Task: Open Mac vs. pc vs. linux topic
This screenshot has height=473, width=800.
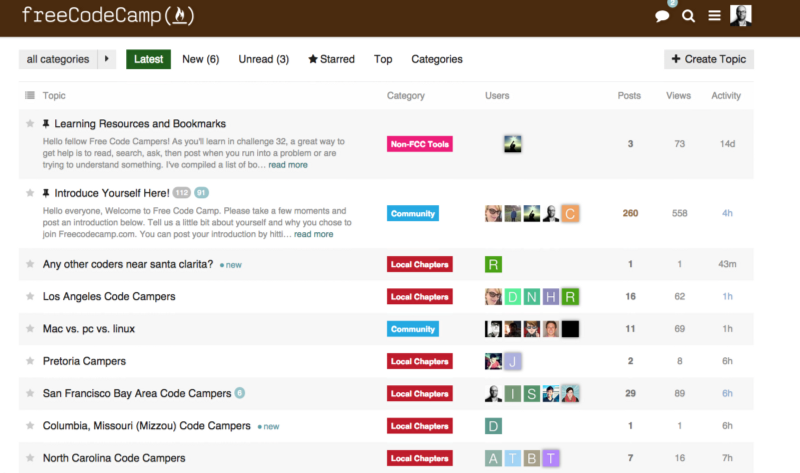Action: (x=89, y=329)
